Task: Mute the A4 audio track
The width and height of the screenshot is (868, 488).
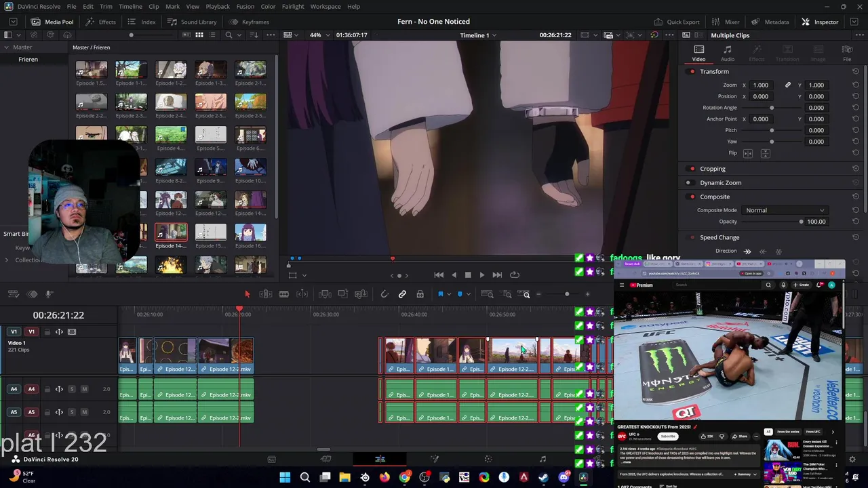Action: pyautogui.click(x=84, y=389)
